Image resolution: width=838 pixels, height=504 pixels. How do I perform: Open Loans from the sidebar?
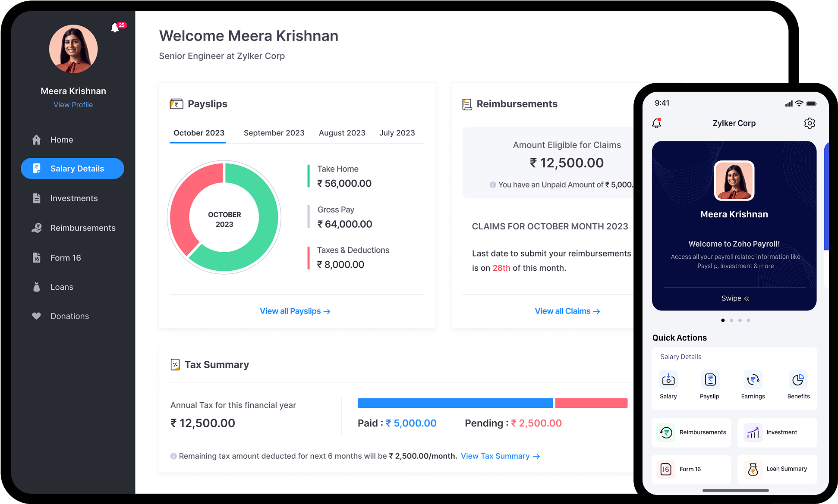[x=36, y=287]
